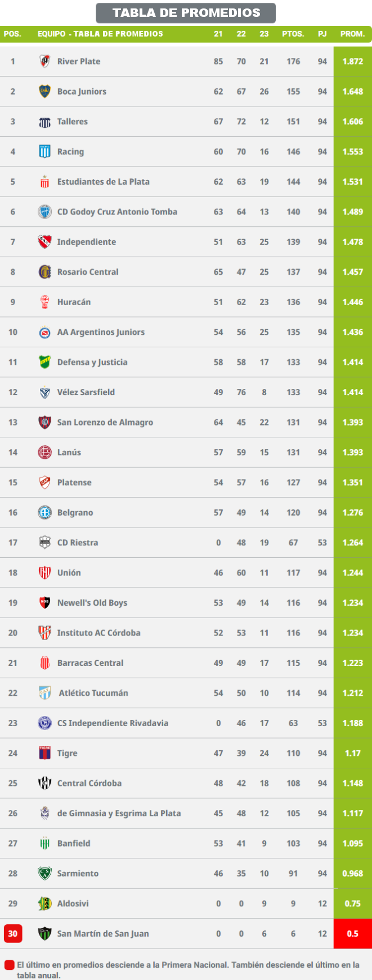This screenshot has width=372, height=980.
Task: Click the River Plate club crest
Action: (x=44, y=61)
